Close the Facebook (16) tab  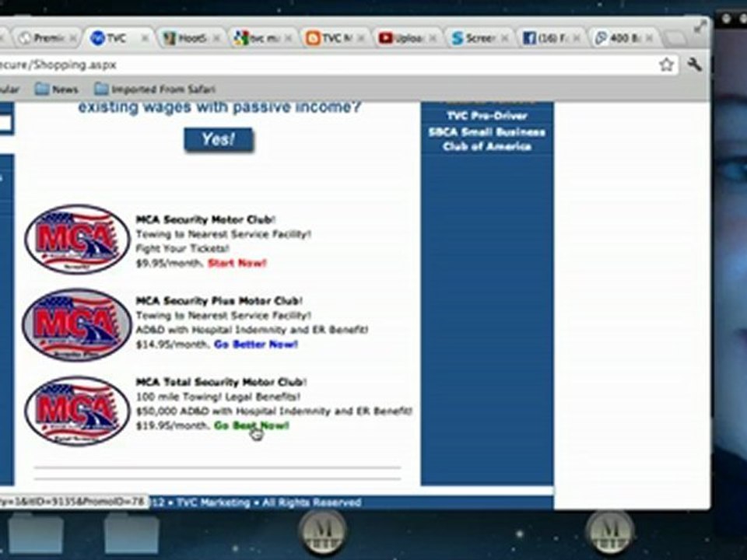point(577,39)
